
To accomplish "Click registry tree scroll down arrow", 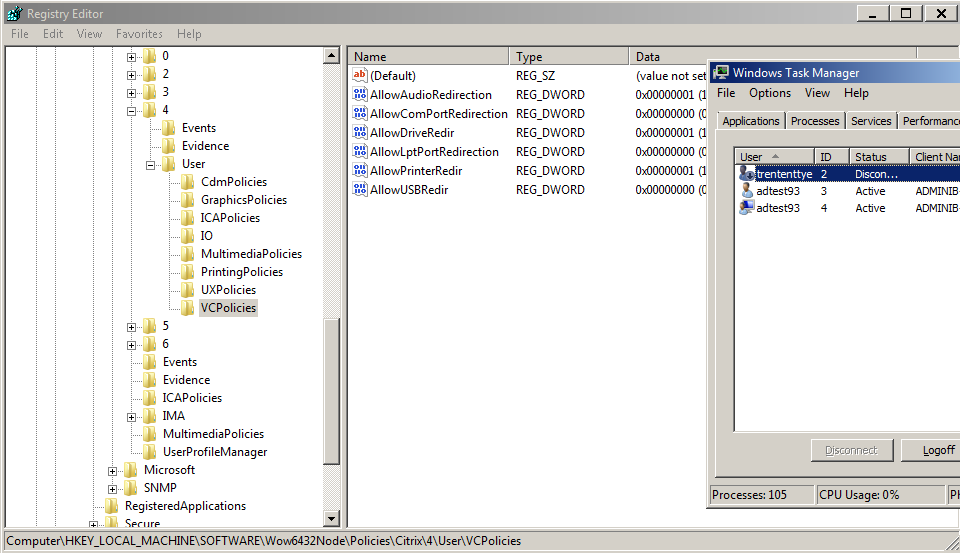I will click(331, 518).
